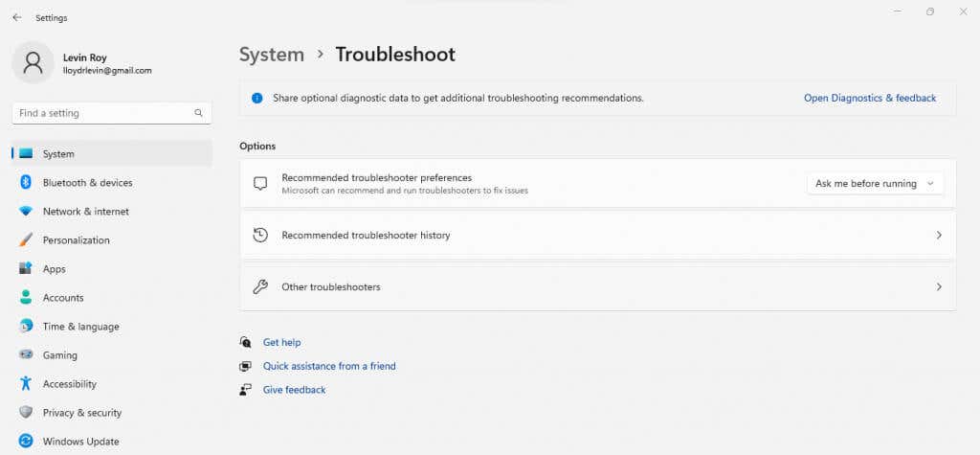Select Windows Update in sidebar
Screen dimensions: 980x455
[x=112, y=442]
